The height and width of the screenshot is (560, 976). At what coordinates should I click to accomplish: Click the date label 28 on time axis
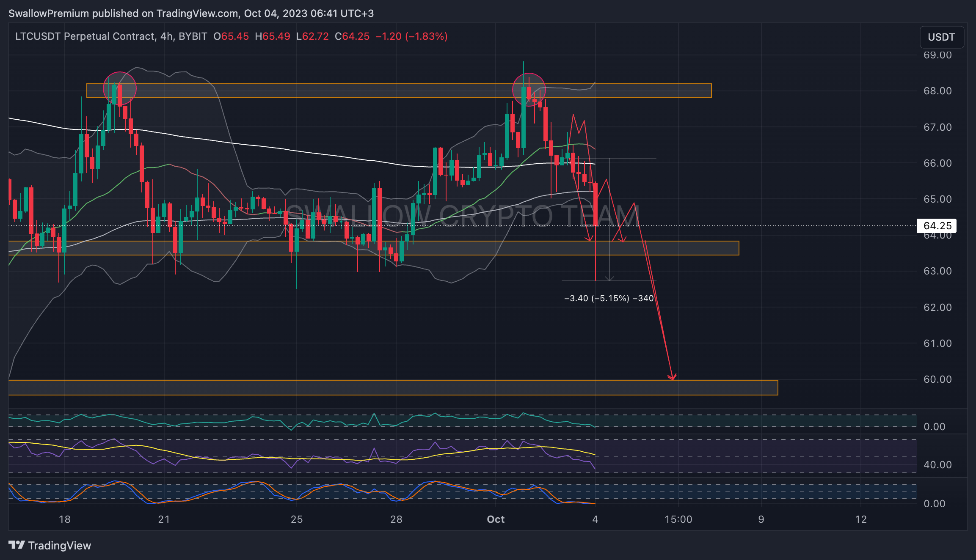point(396,519)
